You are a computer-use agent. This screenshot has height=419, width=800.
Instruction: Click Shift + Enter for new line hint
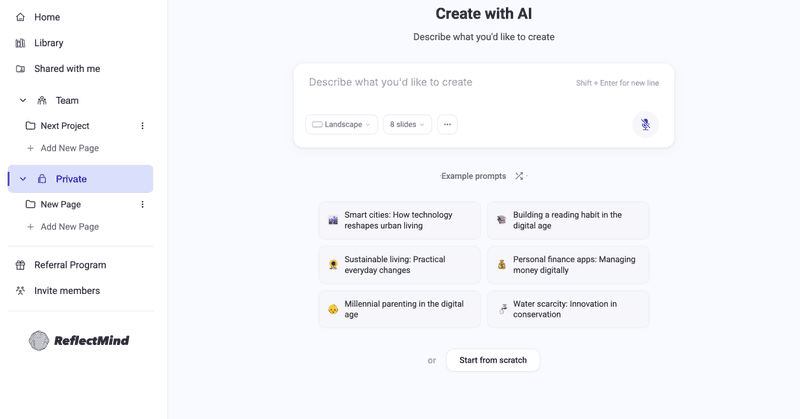pos(617,83)
